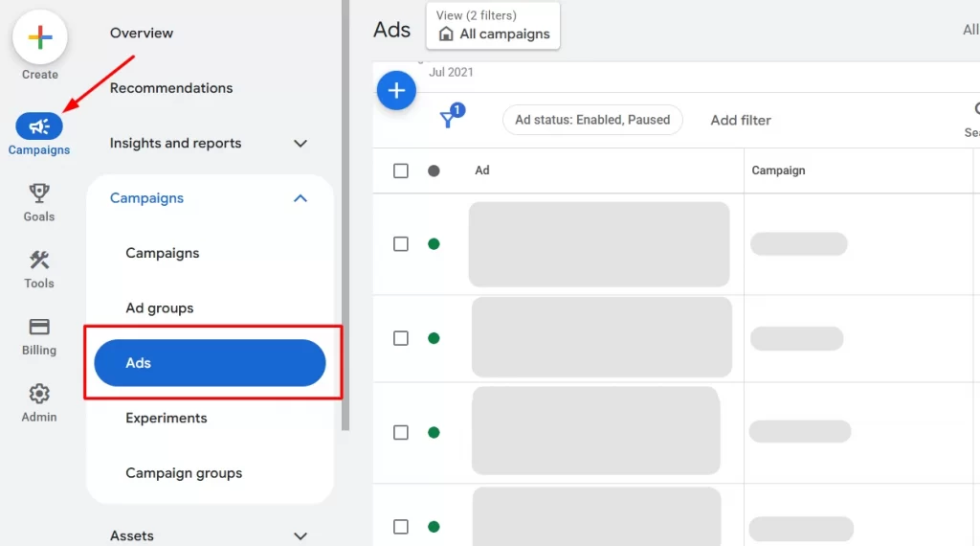Open the Campaigns megaphone icon
This screenshot has width=980, height=546.
pyautogui.click(x=39, y=126)
